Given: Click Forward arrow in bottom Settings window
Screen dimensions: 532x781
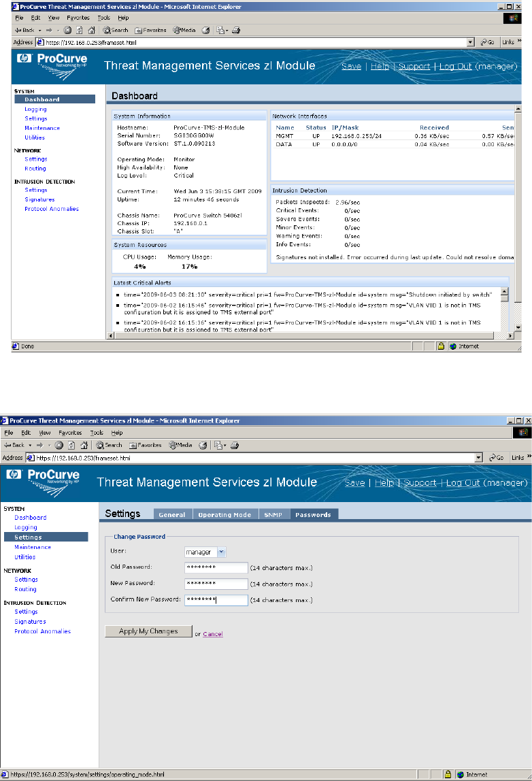Looking at the screenshot, I should (40, 446).
